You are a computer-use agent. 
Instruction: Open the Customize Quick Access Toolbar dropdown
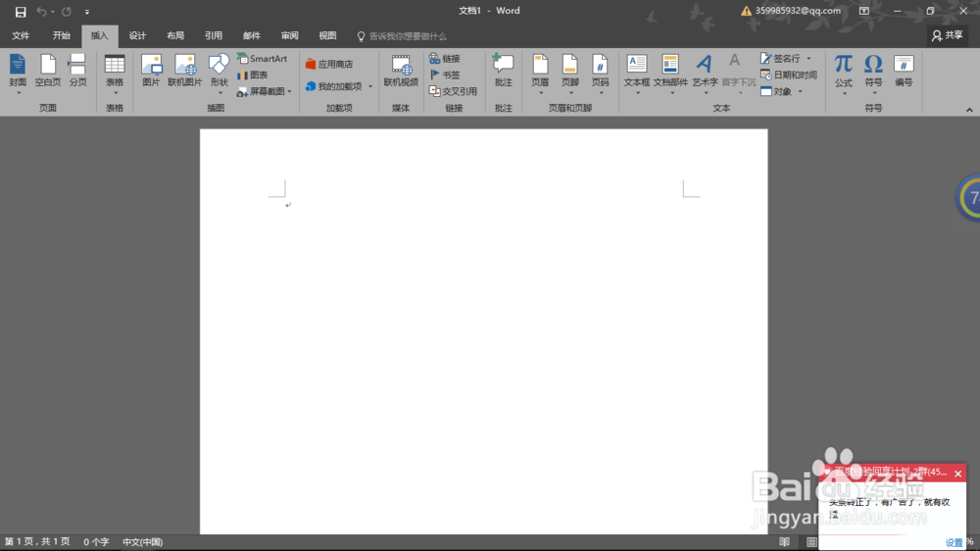87,12
